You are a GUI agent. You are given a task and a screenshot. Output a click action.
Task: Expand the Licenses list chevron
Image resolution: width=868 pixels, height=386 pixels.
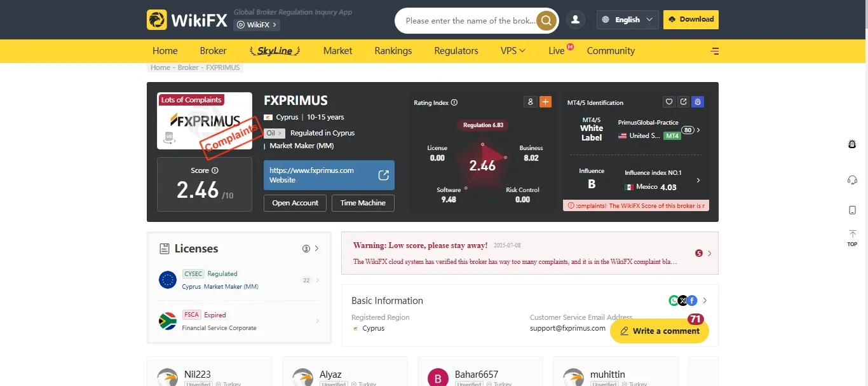(x=316, y=249)
